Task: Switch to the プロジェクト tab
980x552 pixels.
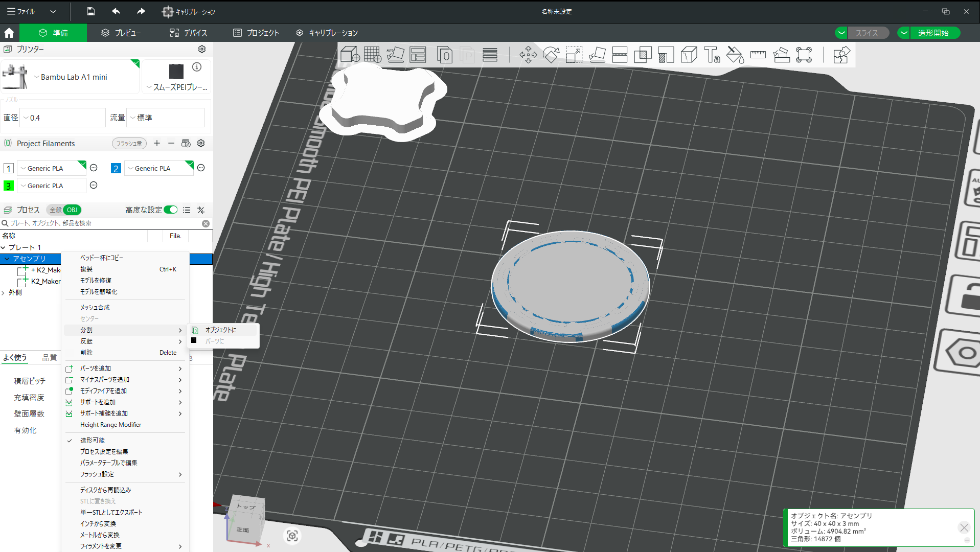Action: coord(256,33)
